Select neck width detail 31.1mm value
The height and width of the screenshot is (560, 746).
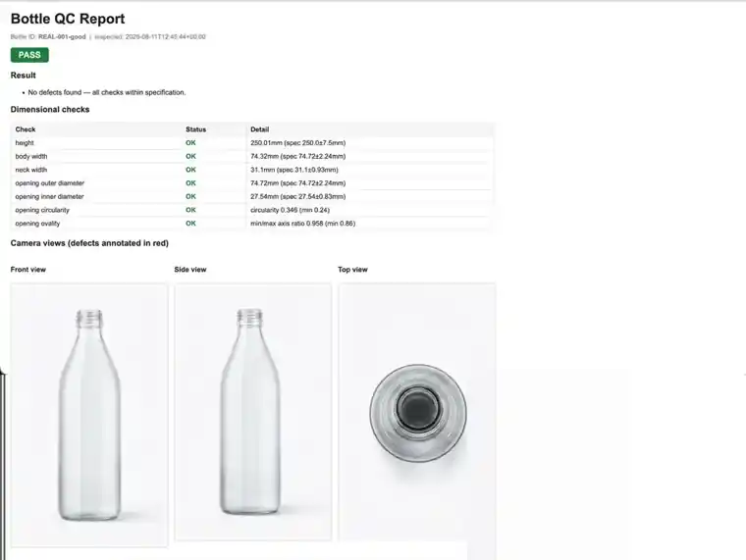coord(294,170)
